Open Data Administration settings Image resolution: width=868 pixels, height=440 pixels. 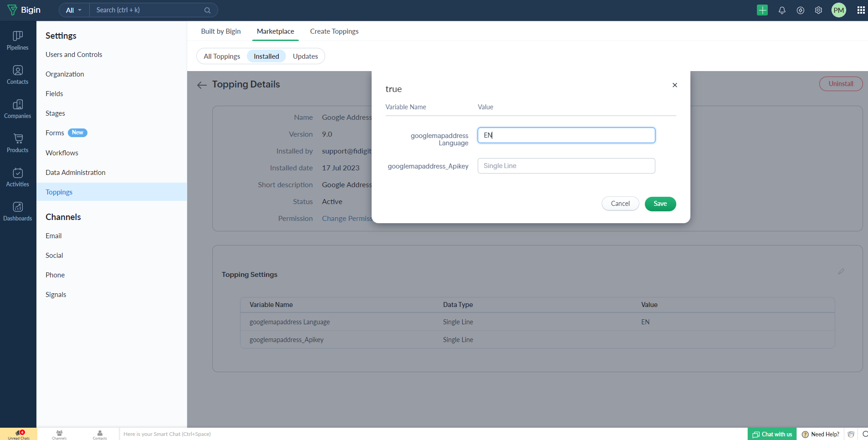(76, 172)
